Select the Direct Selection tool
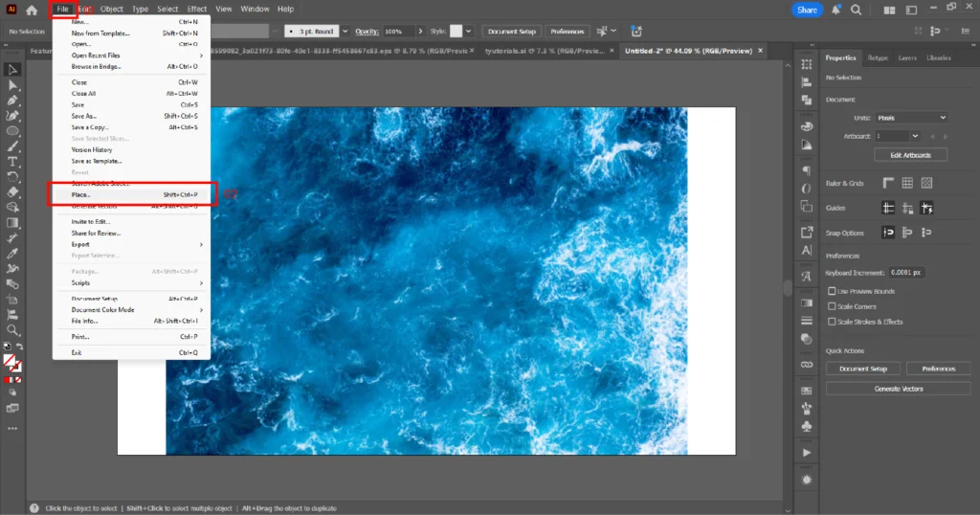This screenshot has height=515, width=980. pos(11,85)
